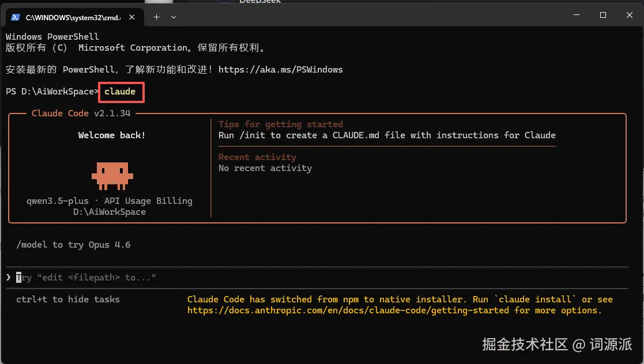Close the terminal window

(630, 15)
